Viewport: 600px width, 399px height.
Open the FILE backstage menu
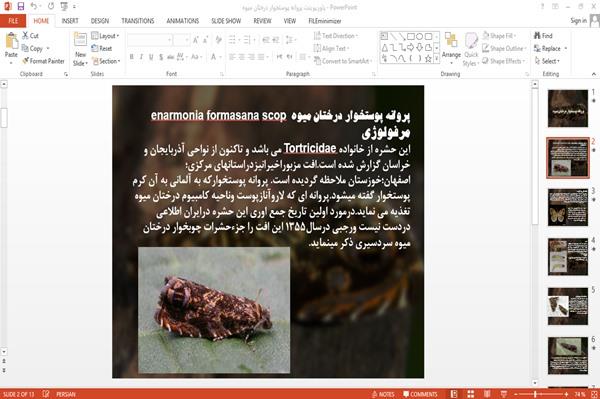point(13,21)
